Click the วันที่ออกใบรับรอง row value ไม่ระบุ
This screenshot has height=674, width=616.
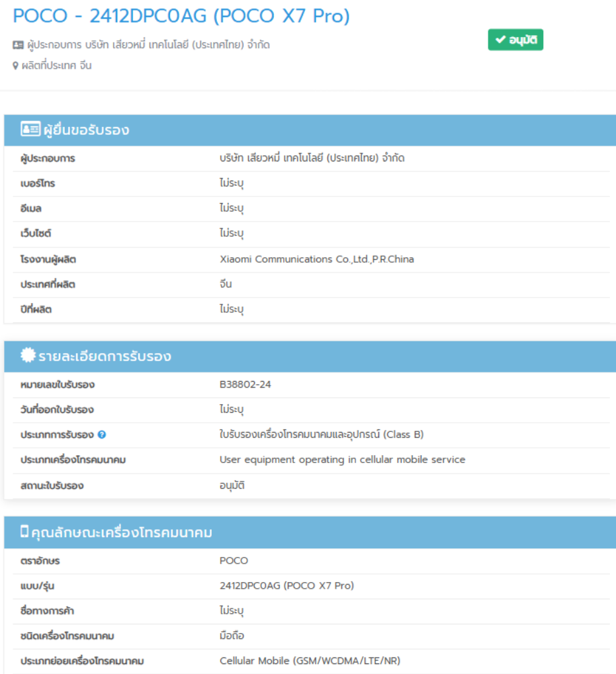[x=232, y=409]
